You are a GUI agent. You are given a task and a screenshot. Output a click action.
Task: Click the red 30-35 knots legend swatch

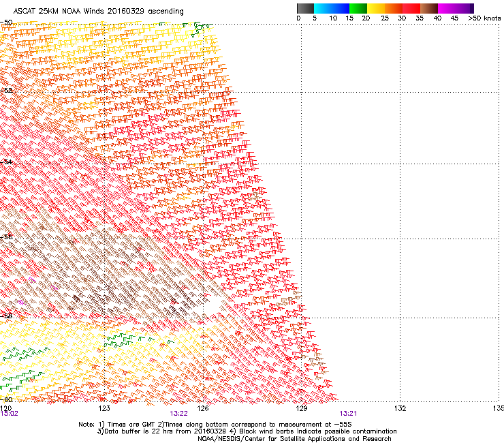411,8
